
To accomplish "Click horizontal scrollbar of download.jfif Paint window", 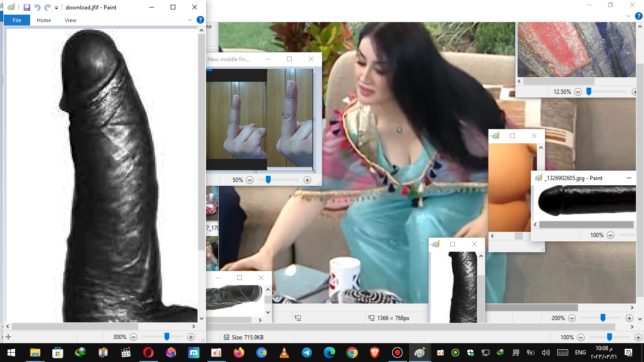I will point(75,326).
